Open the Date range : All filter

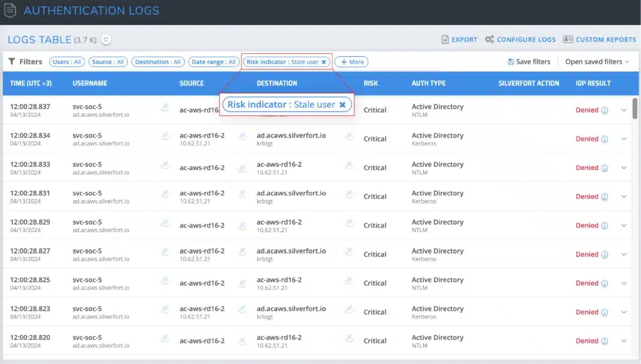(213, 62)
